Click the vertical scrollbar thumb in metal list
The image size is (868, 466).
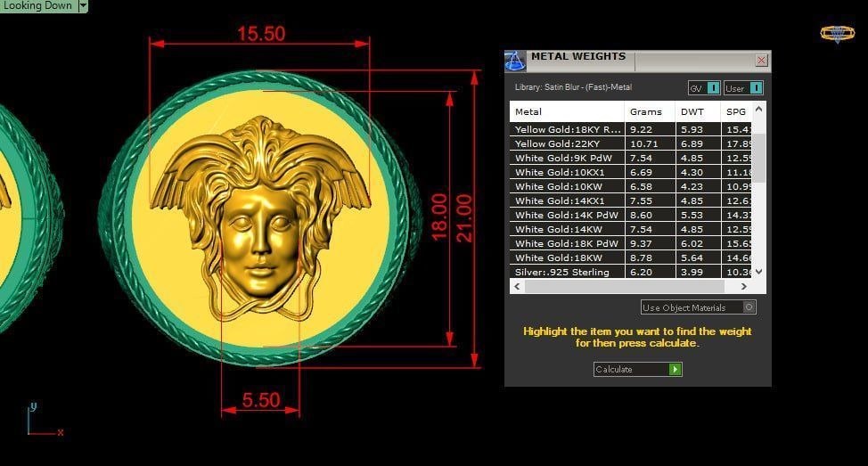pos(759,158)
